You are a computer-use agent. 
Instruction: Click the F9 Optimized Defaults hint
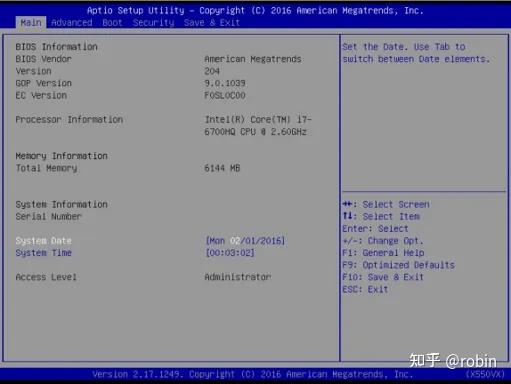click(398, 265)
